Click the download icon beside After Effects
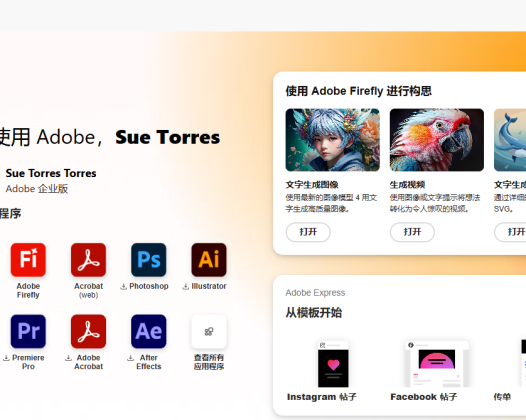The width and height of the screenshot is (526, 420). (130, 358)
